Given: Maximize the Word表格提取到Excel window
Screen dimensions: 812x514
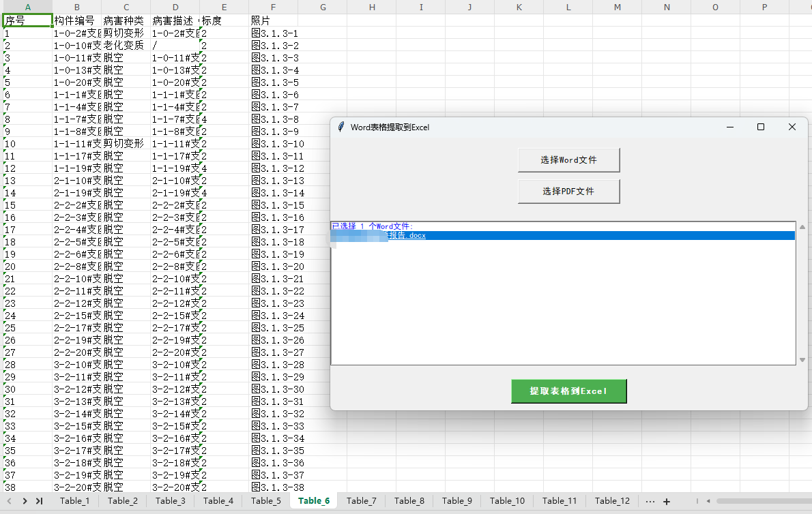Looking at the screenshot, I should 761,127.
